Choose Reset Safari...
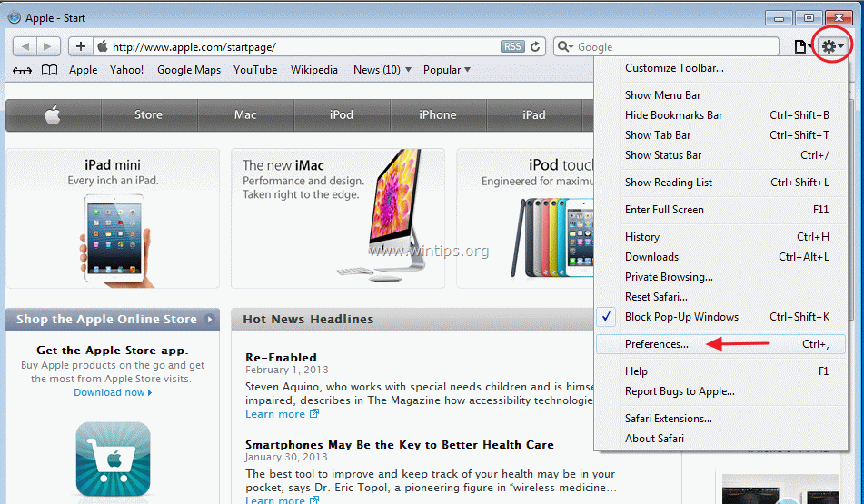Image resolution: width=864 pixels, height=504 pixels. (x=720, y=297)
